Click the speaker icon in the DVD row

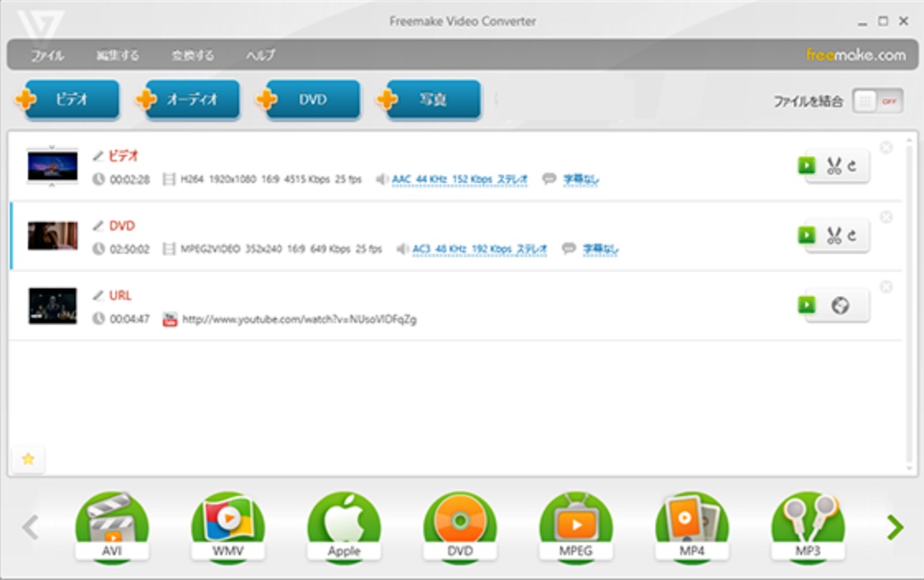(402, 249)
